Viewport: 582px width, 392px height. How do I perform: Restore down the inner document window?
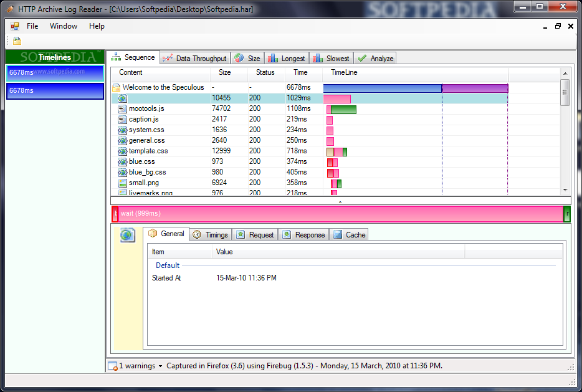(x=558, y=26)
